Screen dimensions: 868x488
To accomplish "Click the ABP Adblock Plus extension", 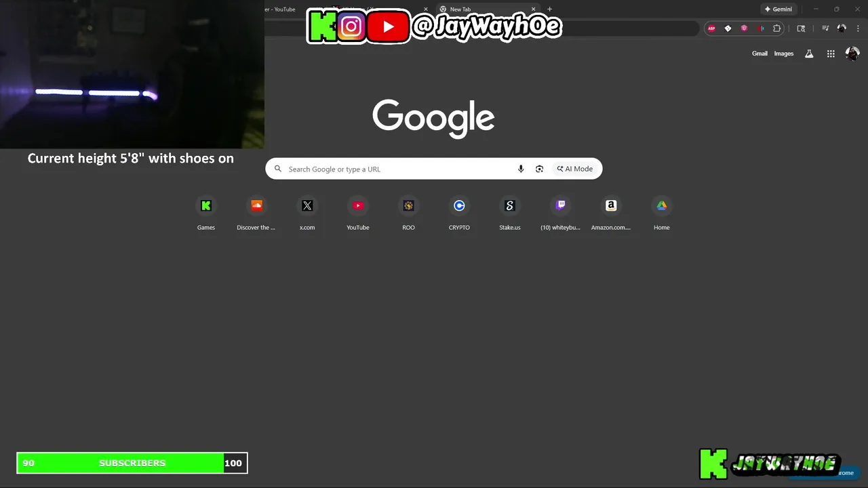I will (711, 28).
